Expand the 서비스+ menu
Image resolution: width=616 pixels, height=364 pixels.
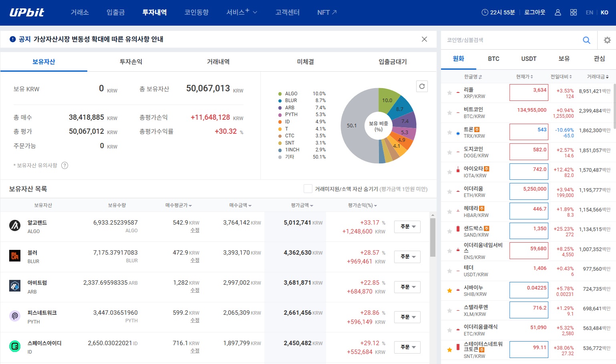[x=242, y=12]
